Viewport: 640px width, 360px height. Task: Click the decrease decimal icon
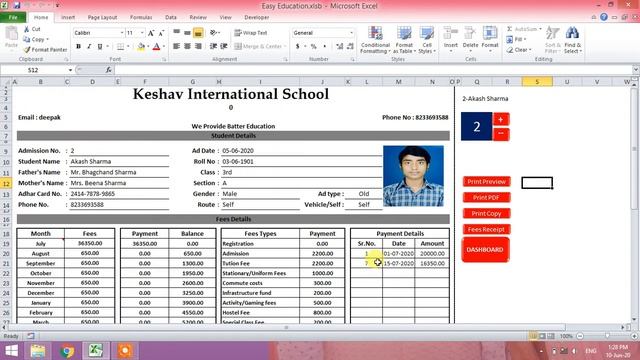coord(350,47)
